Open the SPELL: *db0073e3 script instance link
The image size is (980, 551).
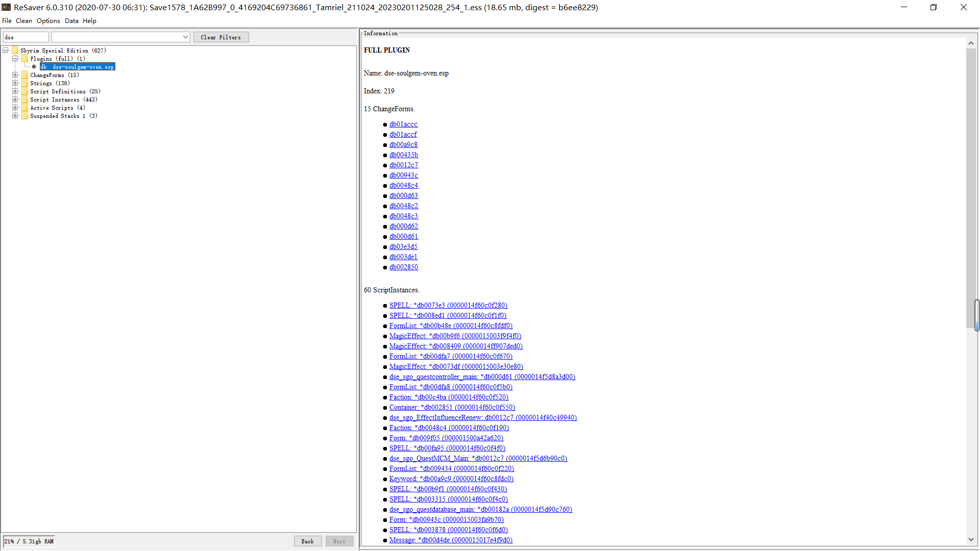pos(448,306)
